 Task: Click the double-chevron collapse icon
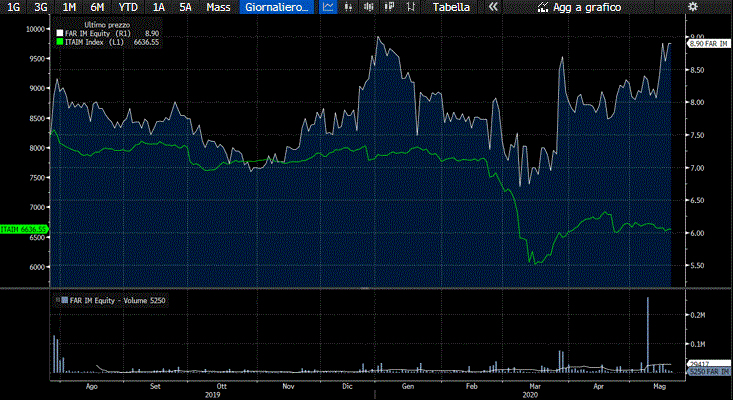tap(492, 7)
